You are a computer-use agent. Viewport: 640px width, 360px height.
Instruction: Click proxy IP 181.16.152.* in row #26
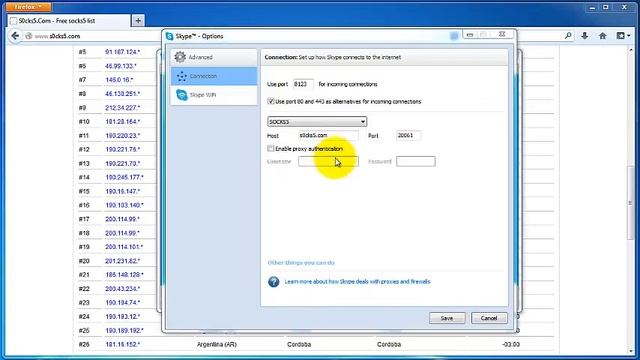[x=122, y=344]
